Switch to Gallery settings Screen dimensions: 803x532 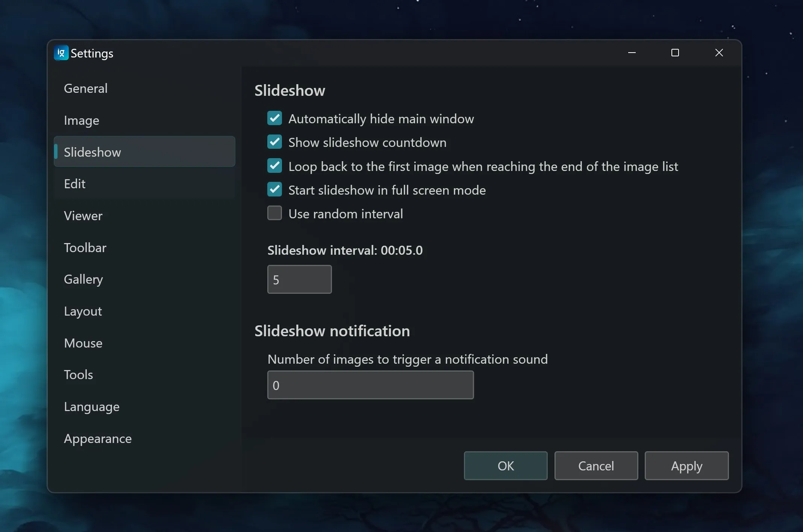pos(83,279)
